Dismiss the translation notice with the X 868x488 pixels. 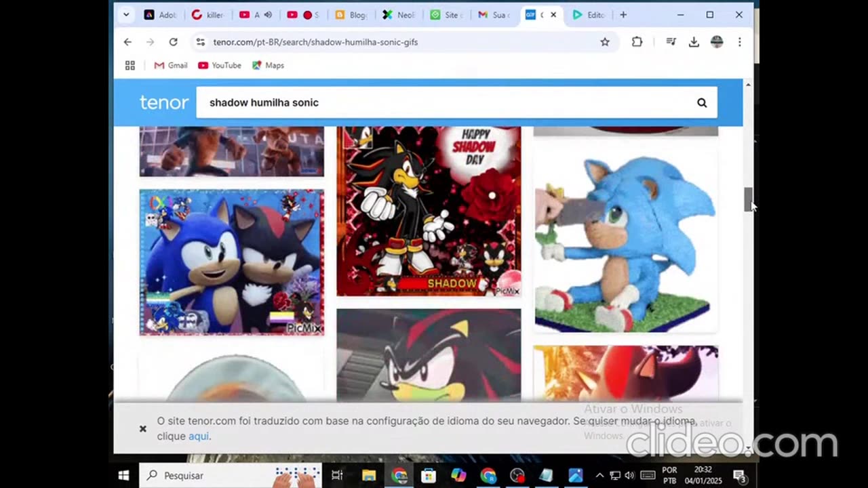pyautogui.click(x=143, y=428)
